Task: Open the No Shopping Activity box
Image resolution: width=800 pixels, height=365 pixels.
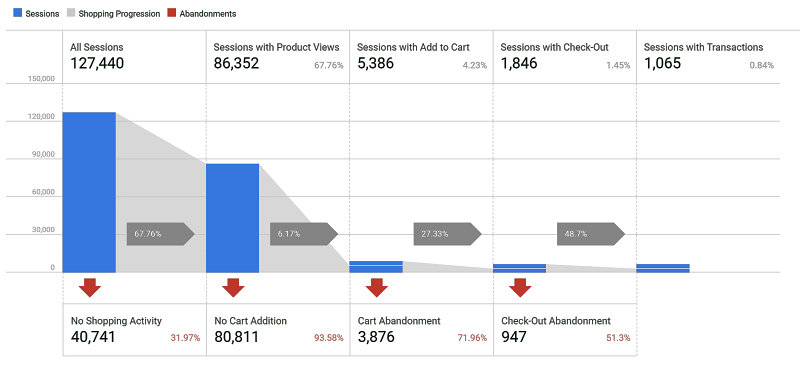Action: point(135,330)
